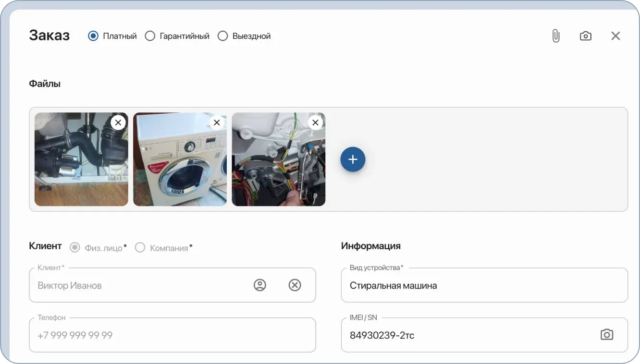Remove the drain pump photo from files
Image resolution: width=640 pixels, height=364 pixels.
tap(118, 122)
